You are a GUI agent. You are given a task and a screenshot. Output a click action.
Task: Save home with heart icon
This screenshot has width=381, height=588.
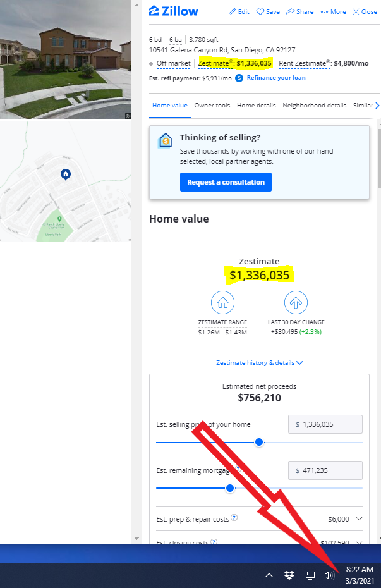coord(260,12)
